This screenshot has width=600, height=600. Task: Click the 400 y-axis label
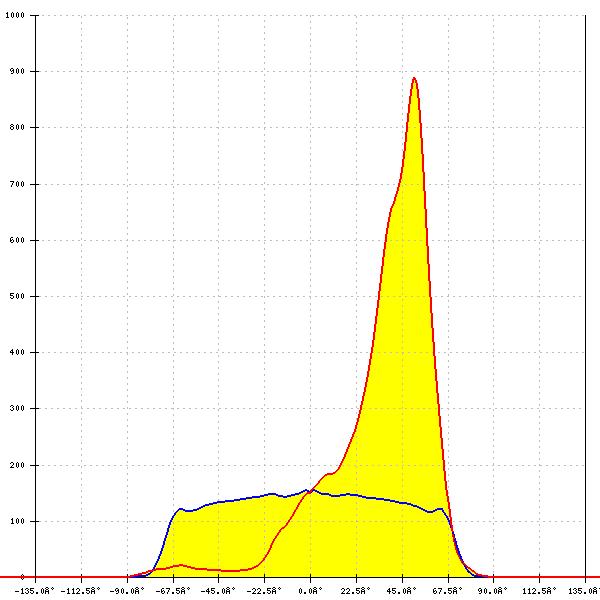(17, 352)
